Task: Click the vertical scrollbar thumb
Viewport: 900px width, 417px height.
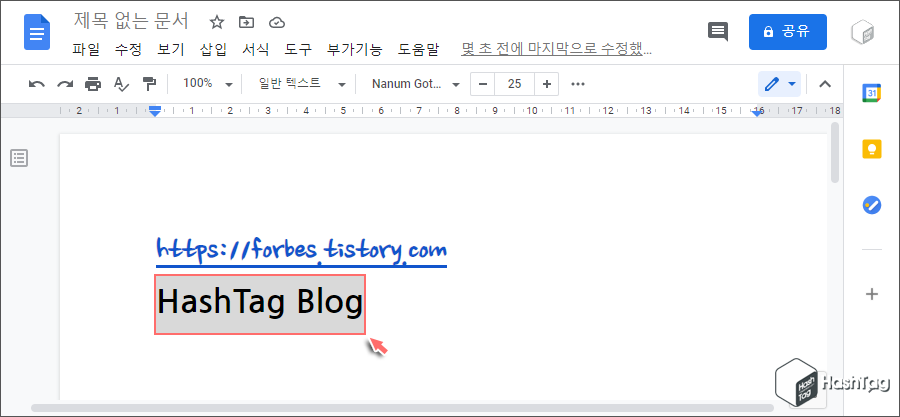Action: 835,153
